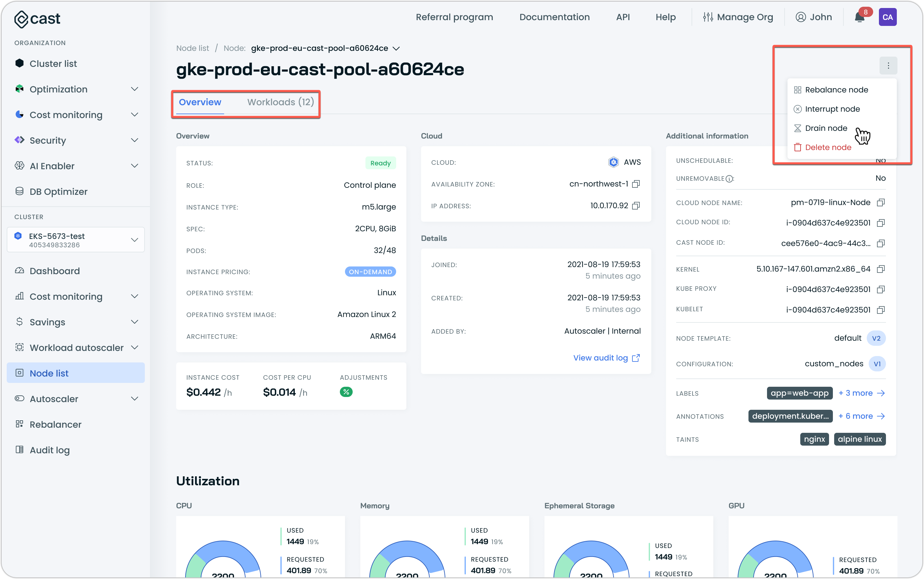The width and height of the screenshot is (924, 579).
Task: Open the EKS-5673-test cluster selector
Action: (x=76, y=240)
